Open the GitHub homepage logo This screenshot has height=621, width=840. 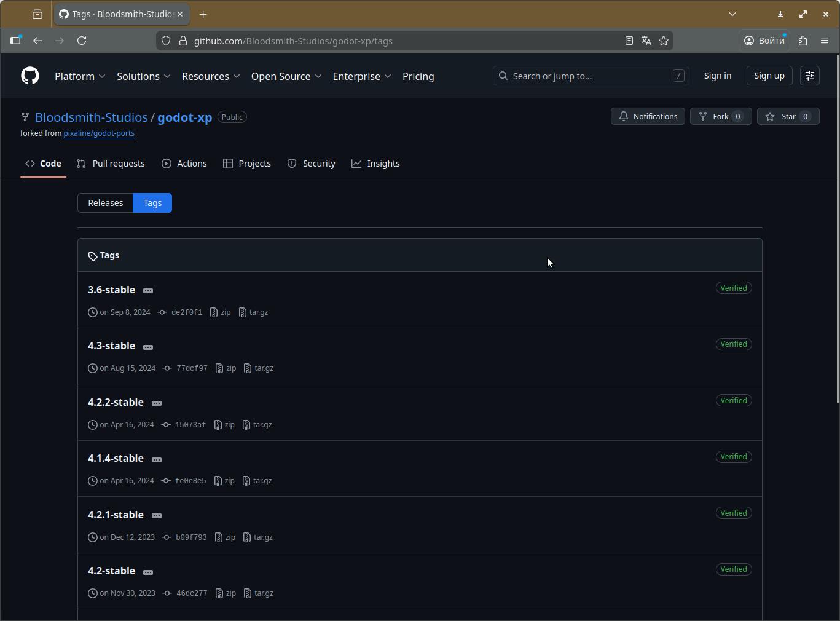[30, 76]
